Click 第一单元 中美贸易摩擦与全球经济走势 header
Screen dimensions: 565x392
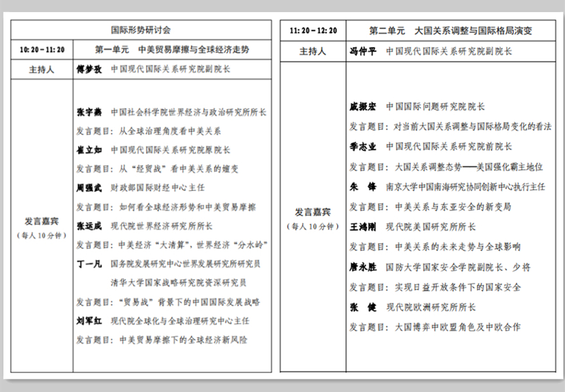point(173,49)
